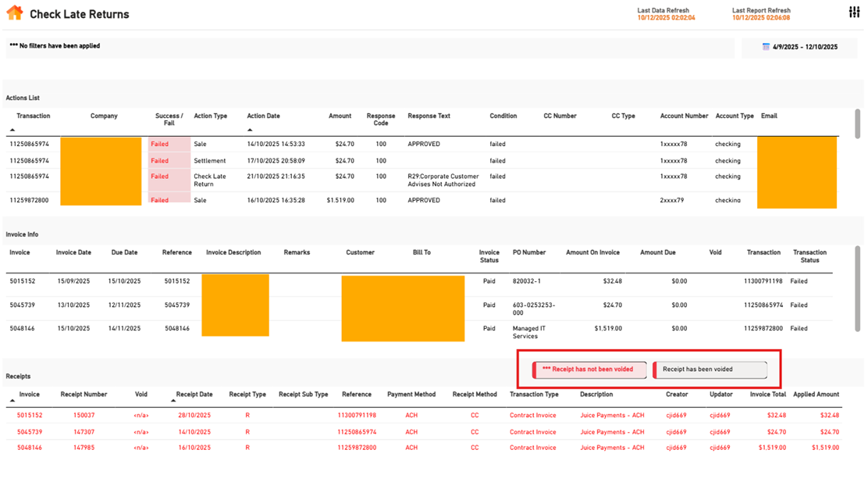Select the $32.48 amount on invoice cell
Image resolution: width=868 pixels, height=482 pixels.
[x=612, y=281]
